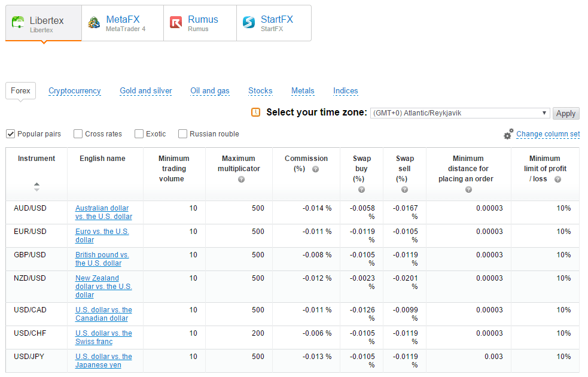Click the Swap buy help icon
Viewport: 588px width, 377px height.
(361, 189)
